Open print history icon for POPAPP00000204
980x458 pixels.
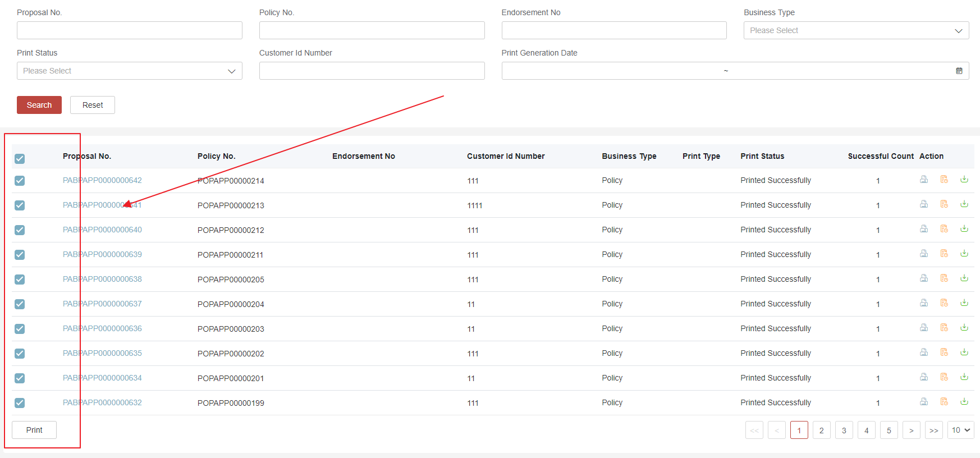pyautogui.click(x=944, y=303)
